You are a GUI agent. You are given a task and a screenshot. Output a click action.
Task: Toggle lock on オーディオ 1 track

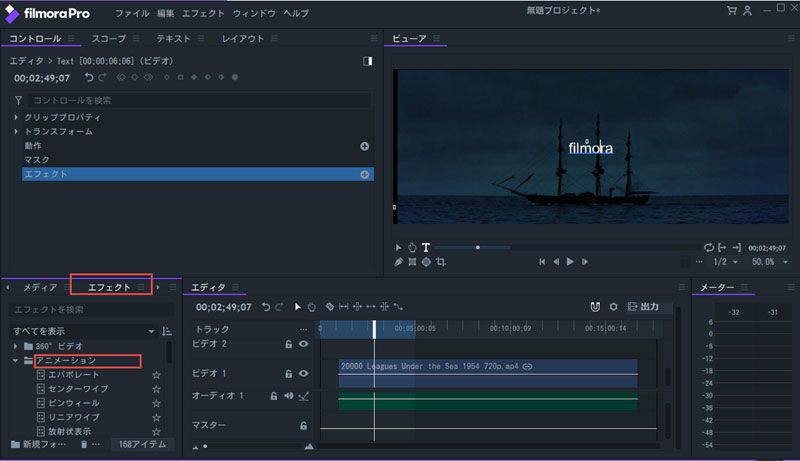click(x=274, y=396)
